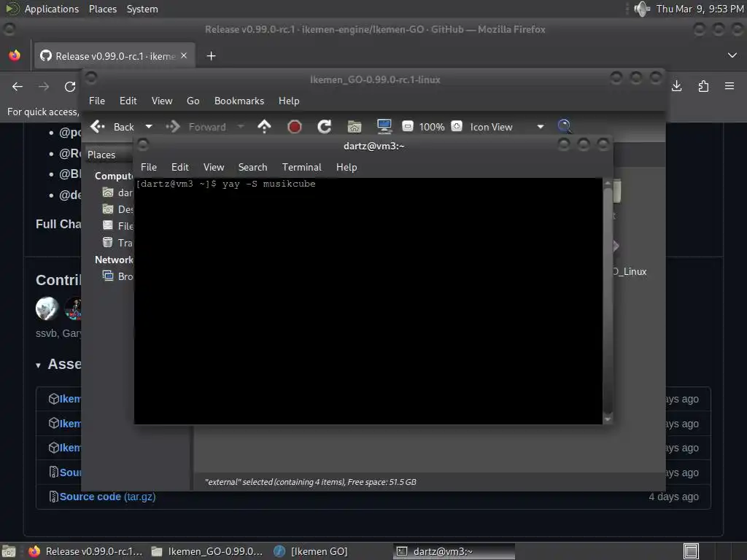Open the Places sidebar selector
This screenshot has width=747, height=560.
(109, 155)
